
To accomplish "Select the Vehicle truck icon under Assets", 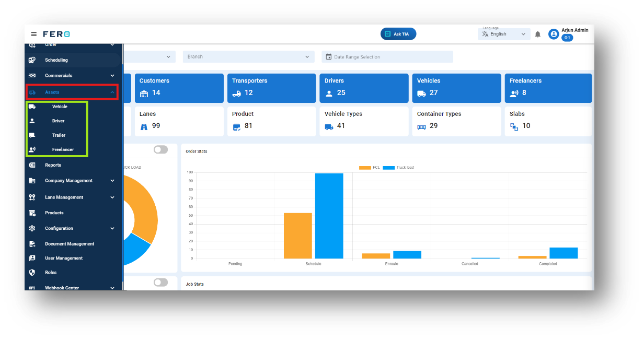I will click(32, 107).
